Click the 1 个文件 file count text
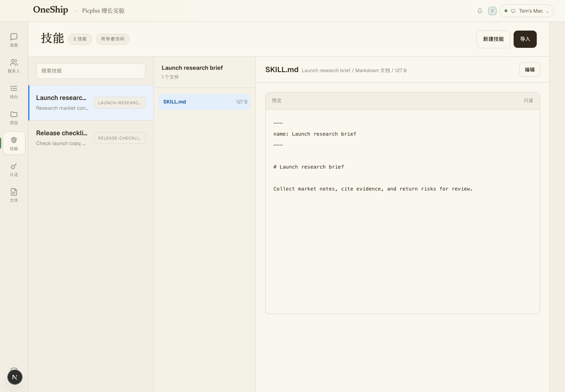This screenshot has width=565, height=392. 170,77
